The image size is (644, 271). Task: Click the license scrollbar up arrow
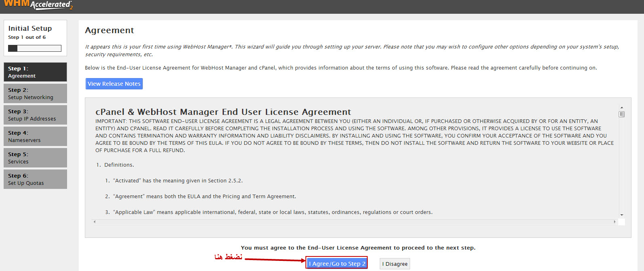pyautogui.click(x=622, y=108)
